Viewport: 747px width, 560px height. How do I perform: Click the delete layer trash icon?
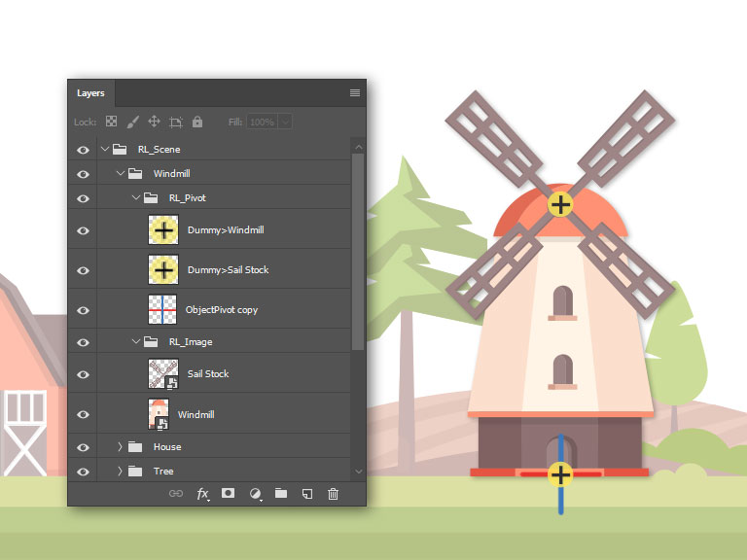[x=333, y=494]
